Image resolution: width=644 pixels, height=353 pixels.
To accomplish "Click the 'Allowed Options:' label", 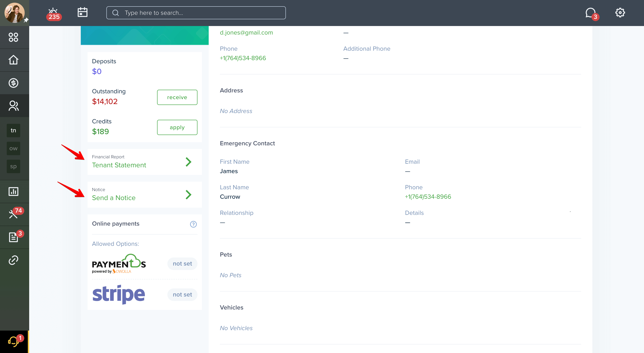I will [x=115, y=244].
